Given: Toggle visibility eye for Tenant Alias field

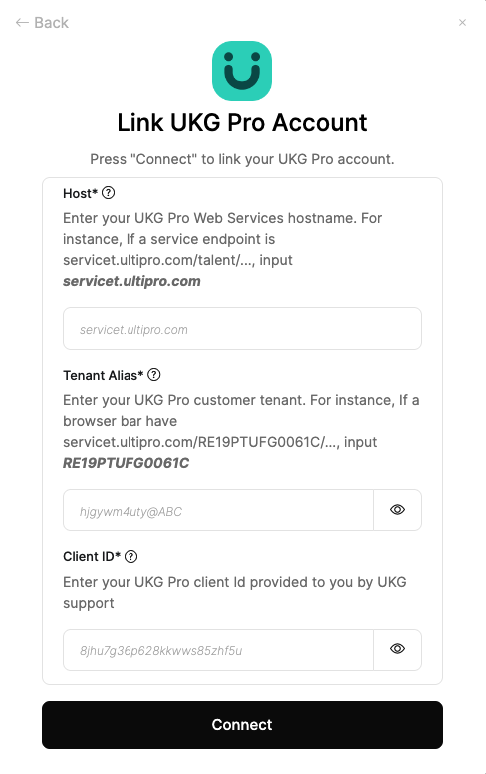Looking at the screenshot, I should [398, 510].
